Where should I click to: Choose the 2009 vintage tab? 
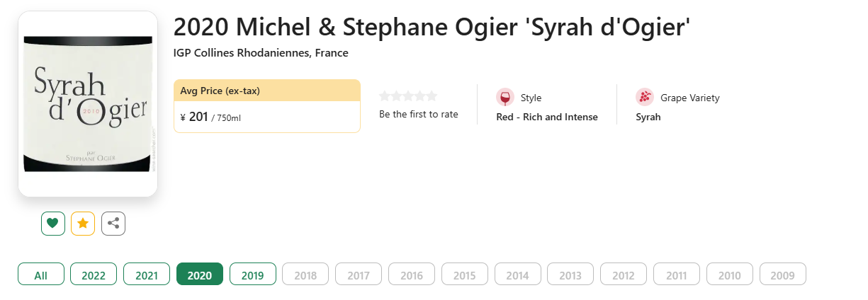[x=782, y=275]
